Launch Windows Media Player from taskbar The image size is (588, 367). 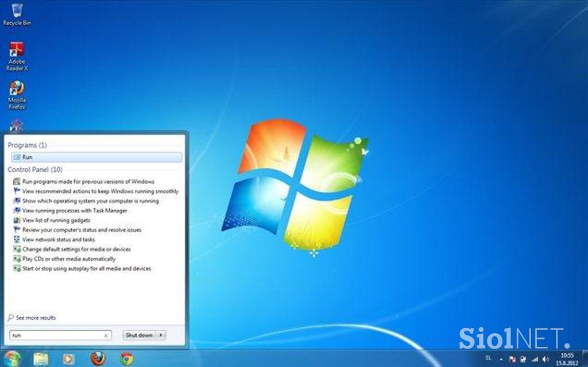[x=68, y=358]
